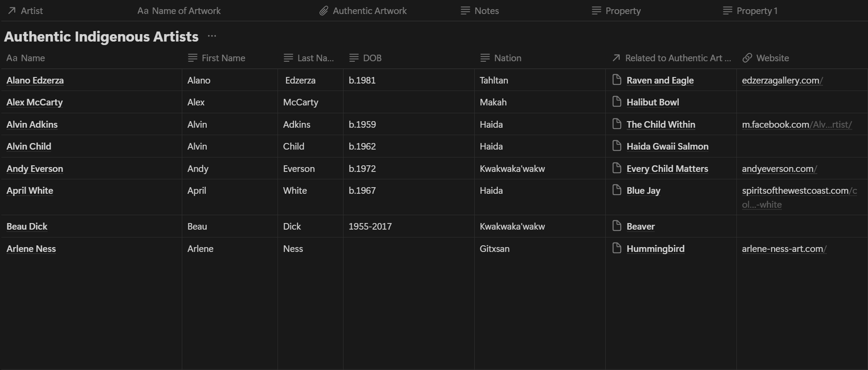Click the link icon in Website header
868x370 pixels.
tap(747, 58)
